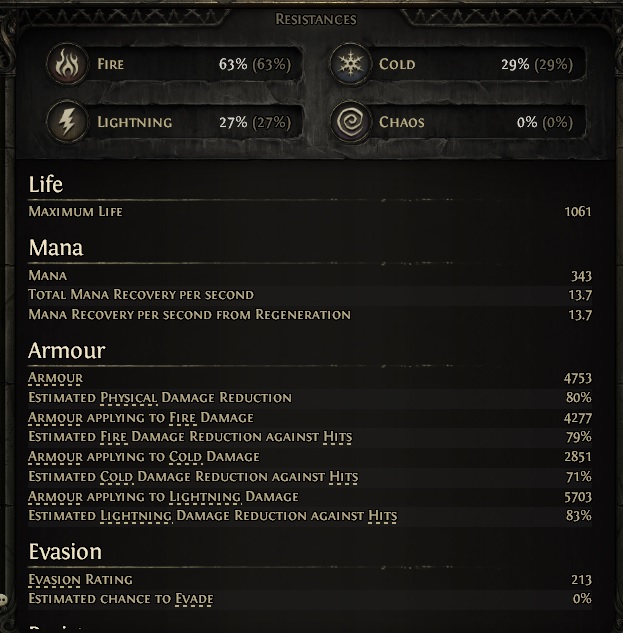The image size is (623, 633).
Task: Click the Resistances panel header
Action: [x=316, y=19]
